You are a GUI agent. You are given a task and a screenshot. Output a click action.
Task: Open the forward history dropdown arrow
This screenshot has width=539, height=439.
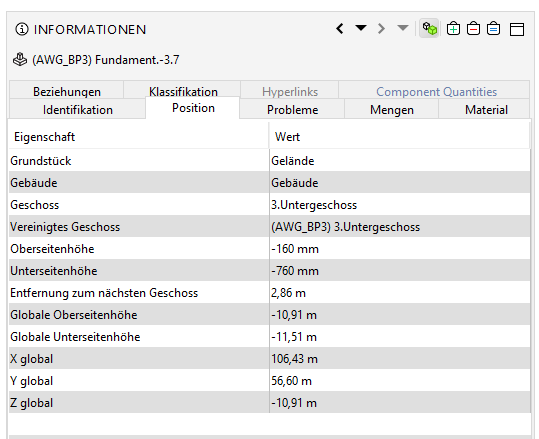click(403, 28)
